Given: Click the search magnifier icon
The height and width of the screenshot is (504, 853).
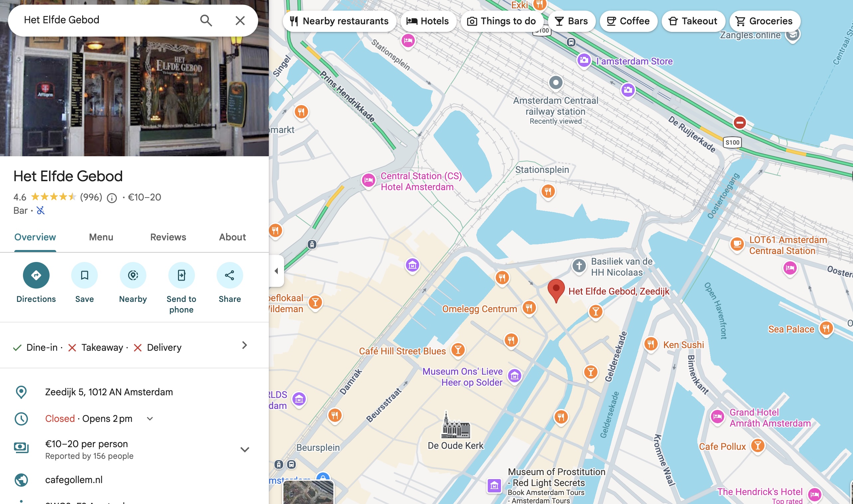Looking at the screenshot, I should [206, 20].
